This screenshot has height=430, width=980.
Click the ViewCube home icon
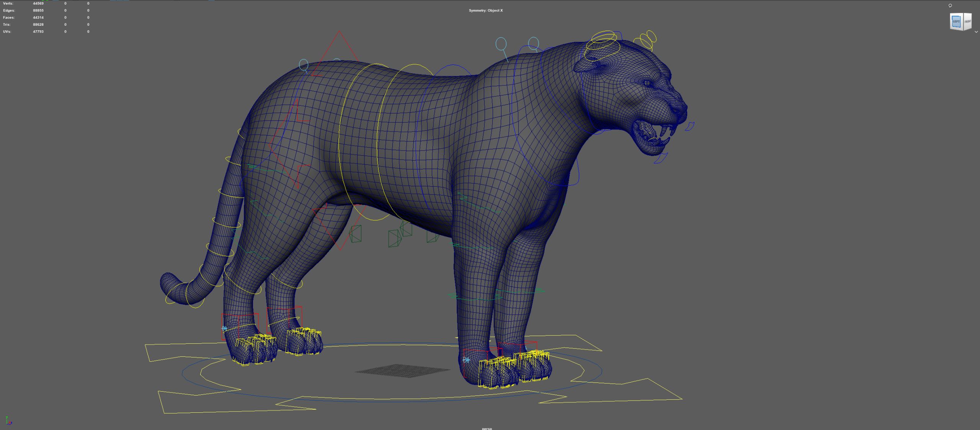click(950, 5)
